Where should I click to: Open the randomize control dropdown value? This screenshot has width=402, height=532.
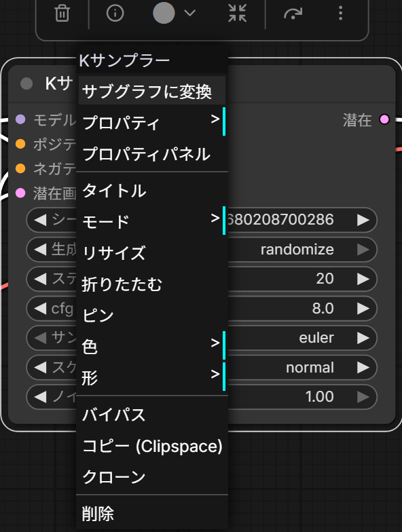[297, 250]
